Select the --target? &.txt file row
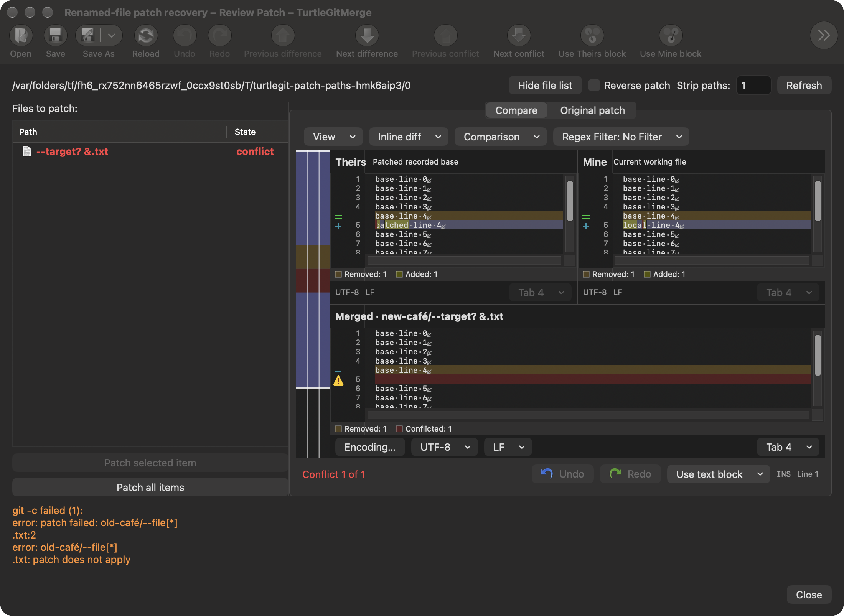Screen dimensions: 844x616 click(150, 152)
